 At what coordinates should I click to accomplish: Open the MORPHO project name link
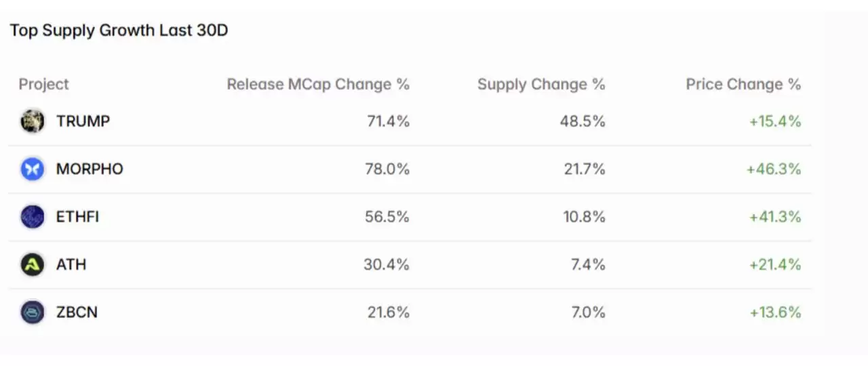pos(90,169)
